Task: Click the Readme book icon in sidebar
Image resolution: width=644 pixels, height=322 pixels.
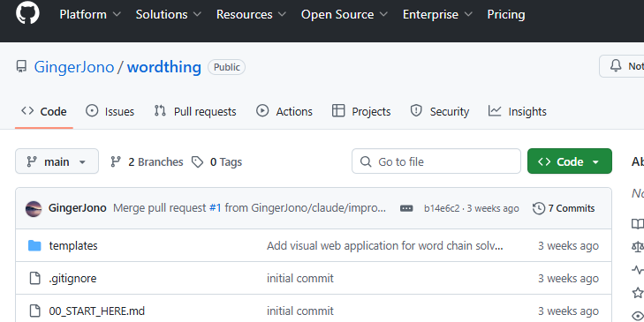Action: (x=638, y=223)
